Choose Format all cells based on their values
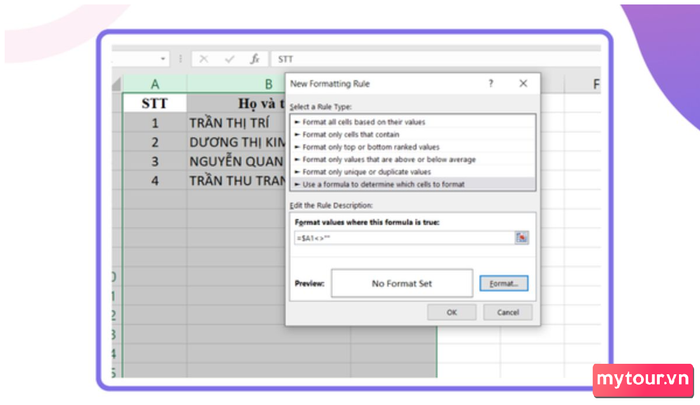 tap(412, 122)
